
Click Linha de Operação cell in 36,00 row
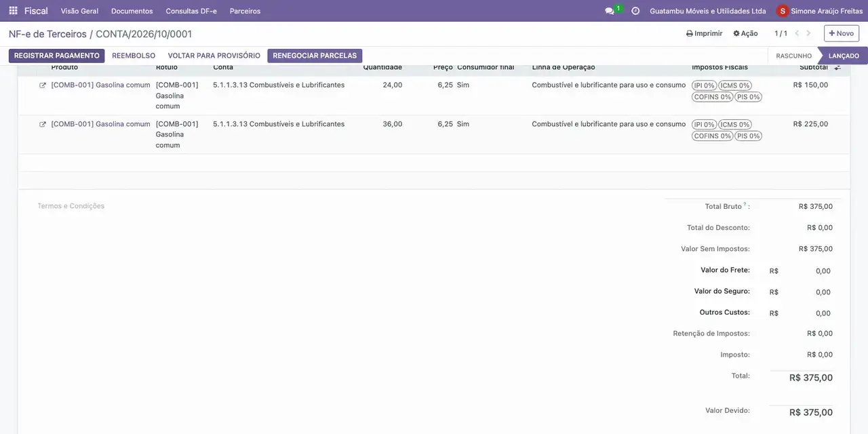[x=608, y=125]
